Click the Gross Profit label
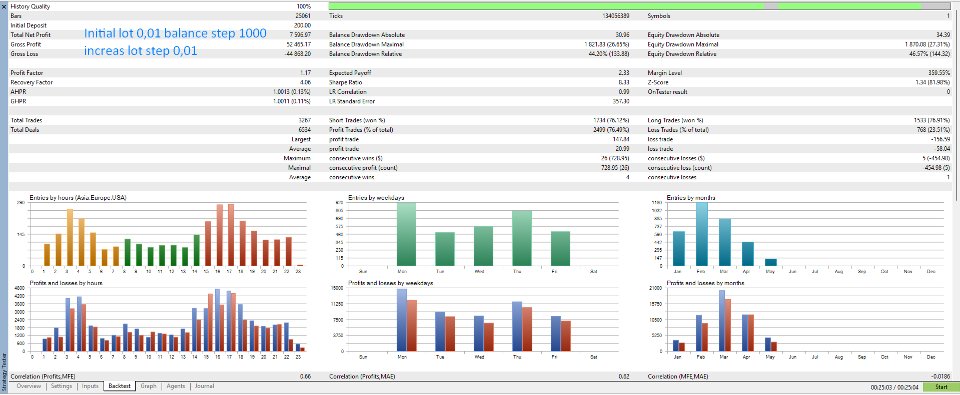 point(26,44)
